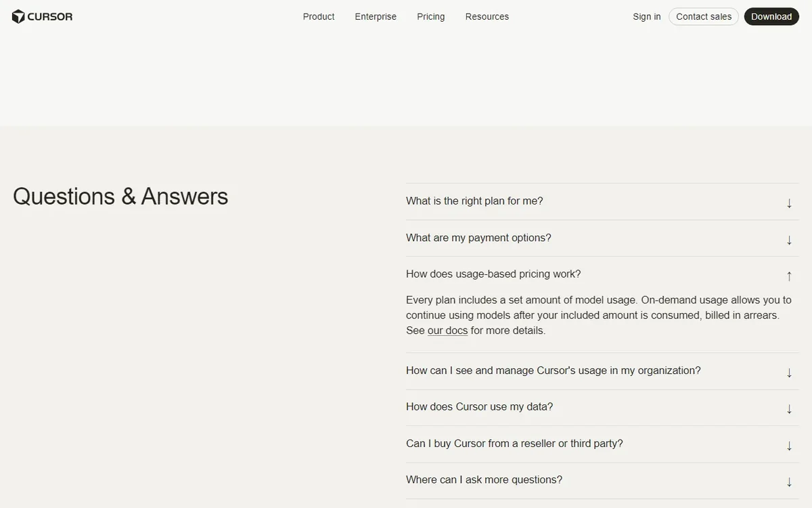The image size is (812, 508).
Task: Collapse "How does usage-based pricing work?"
Action: click(602, 274)
